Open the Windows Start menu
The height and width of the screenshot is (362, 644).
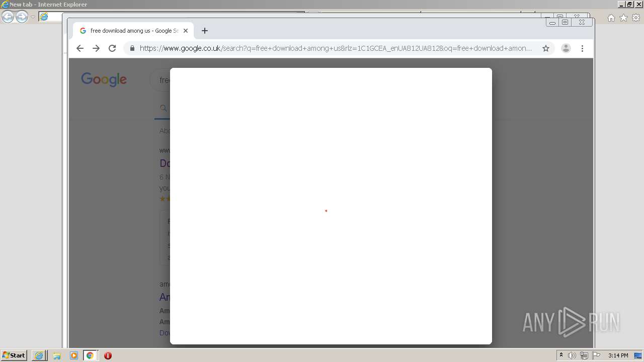tap(14, 355)
